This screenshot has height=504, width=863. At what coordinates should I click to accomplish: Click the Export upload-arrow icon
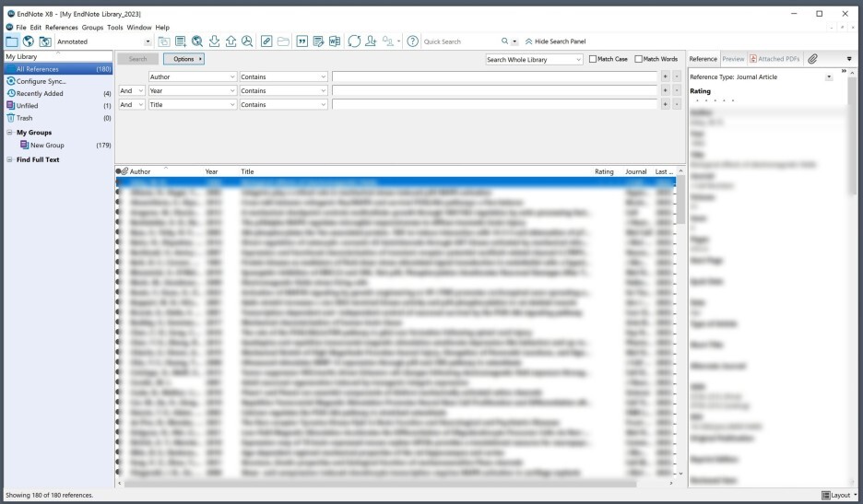coord(231,41)
